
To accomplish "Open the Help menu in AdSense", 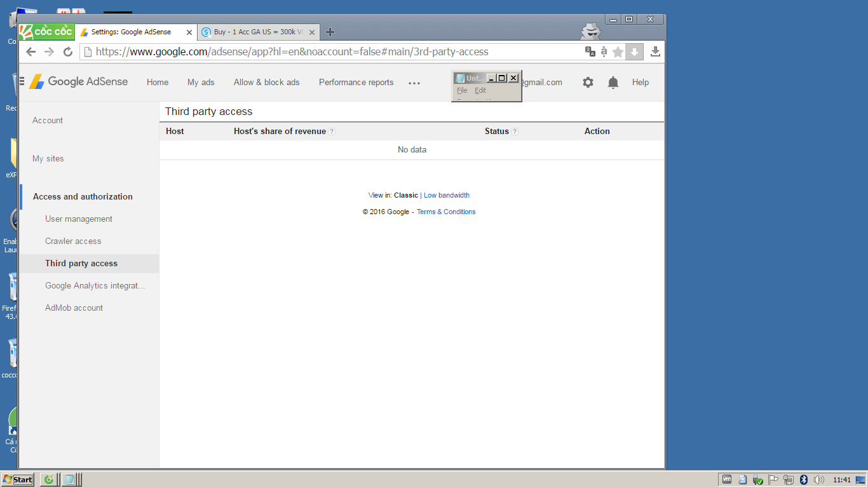I will [641, 82].
